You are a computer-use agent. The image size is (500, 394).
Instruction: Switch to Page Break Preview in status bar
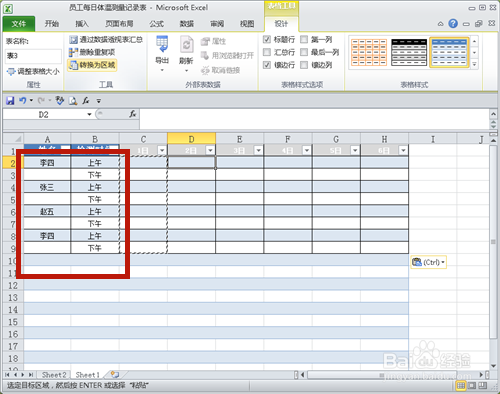click(x=482, y=386)
